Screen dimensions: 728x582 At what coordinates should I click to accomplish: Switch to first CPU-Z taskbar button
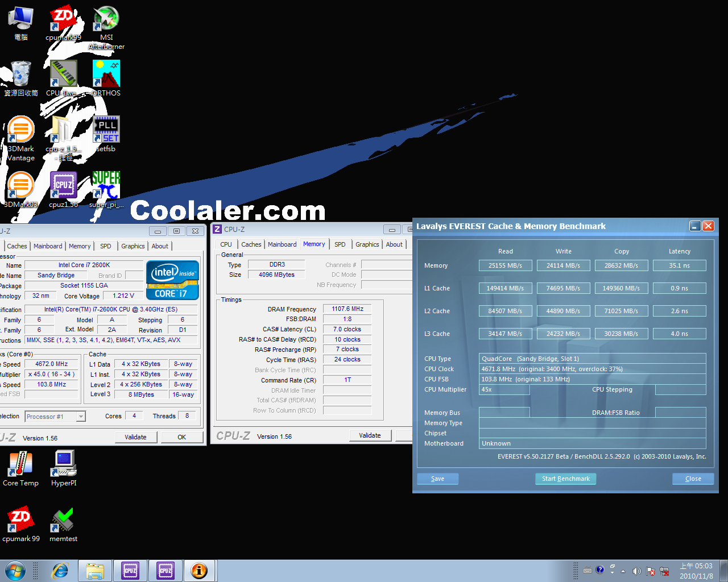click(130, 571)
